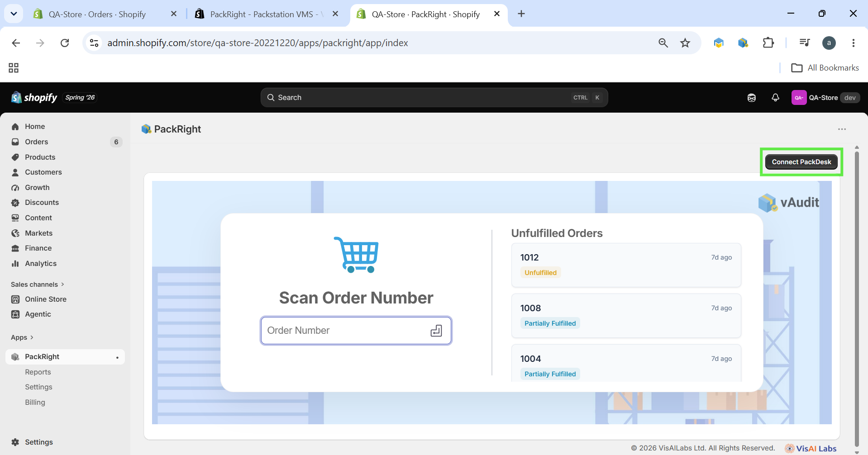This screenshot has width=868, height=455.
Task: Click the VisAI Labs footer link
Action: pos(811,449)
